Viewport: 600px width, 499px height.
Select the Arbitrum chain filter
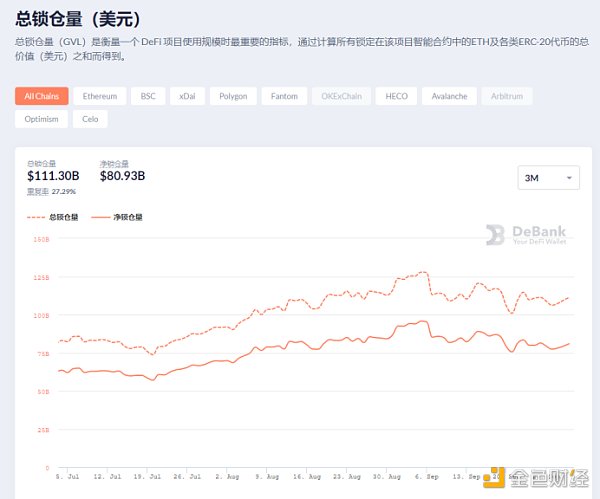[x=507, y=97]
